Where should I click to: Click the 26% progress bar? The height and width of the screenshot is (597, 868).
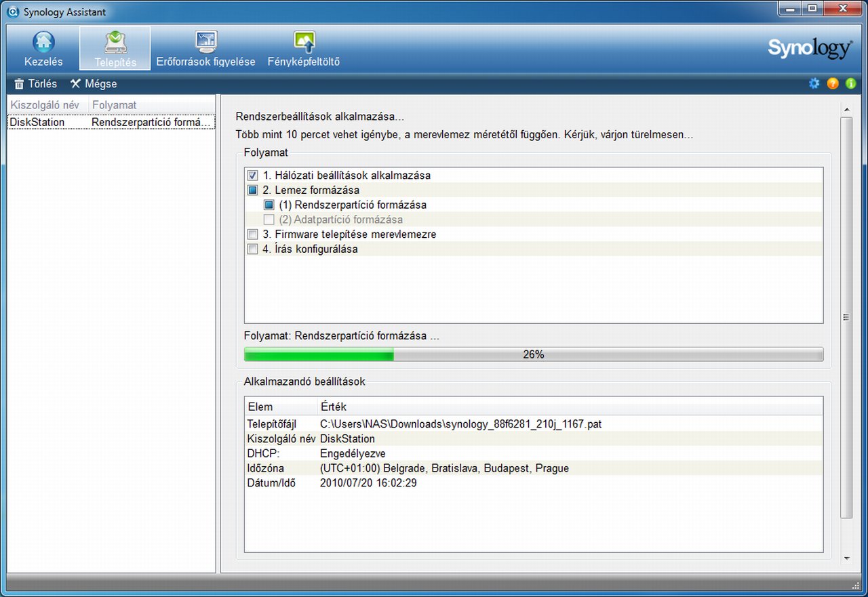534,354
